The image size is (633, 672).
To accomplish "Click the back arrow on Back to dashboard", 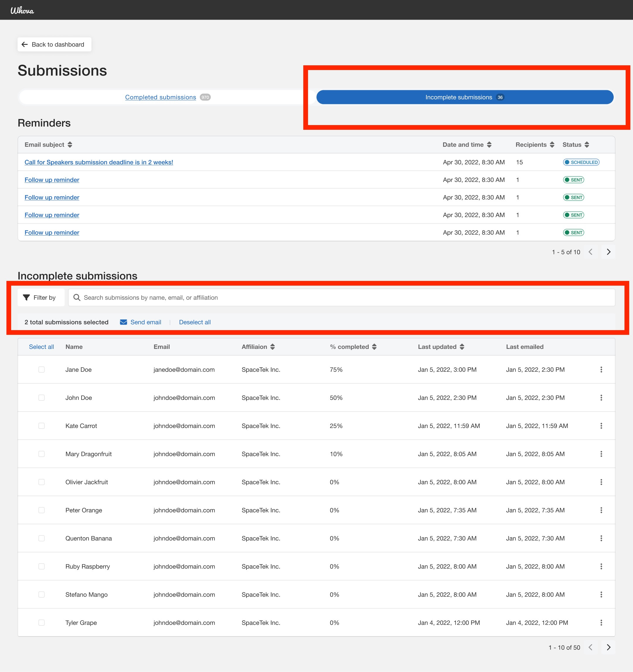I will click(24, 44).
